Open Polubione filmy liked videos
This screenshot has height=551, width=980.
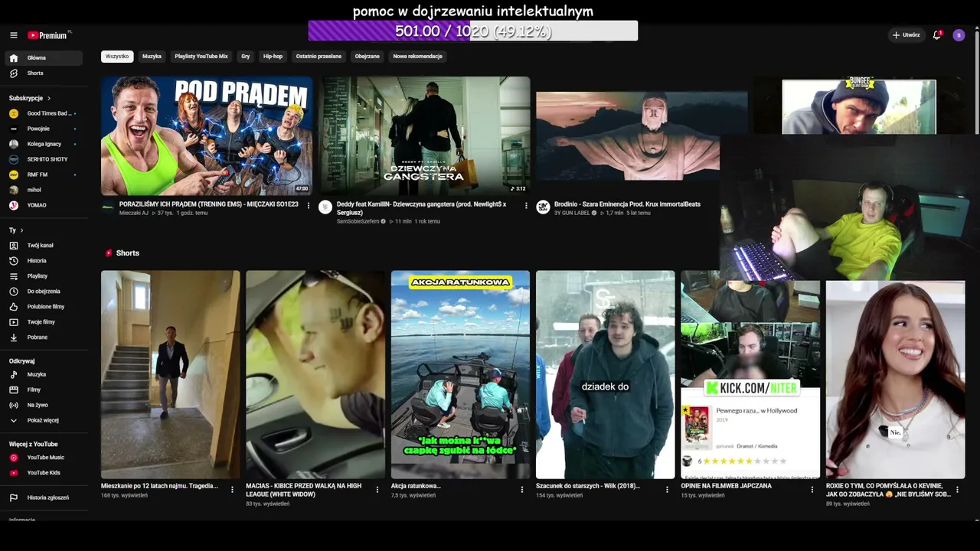pos(44,307)
